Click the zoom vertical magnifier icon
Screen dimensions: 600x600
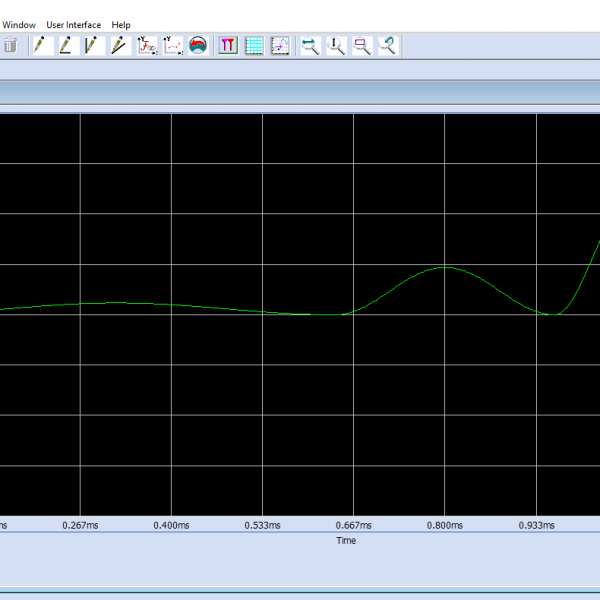(x=337, y=45)
